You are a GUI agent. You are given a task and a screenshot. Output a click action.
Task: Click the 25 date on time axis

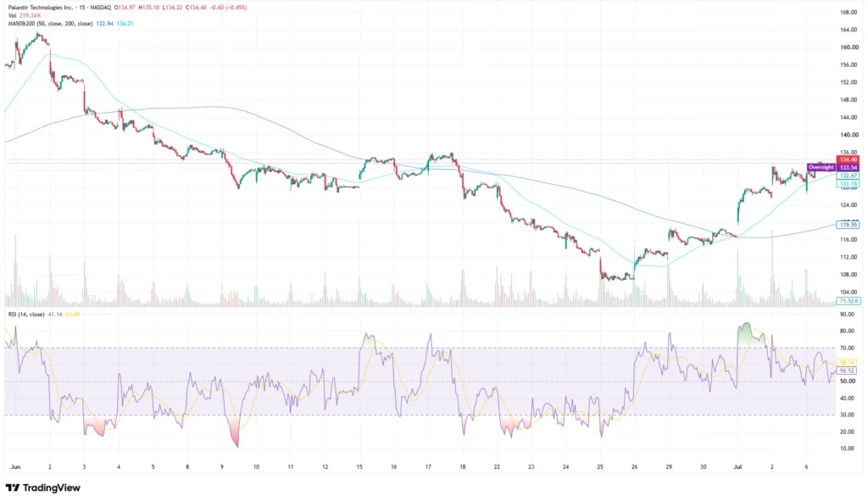600,467
